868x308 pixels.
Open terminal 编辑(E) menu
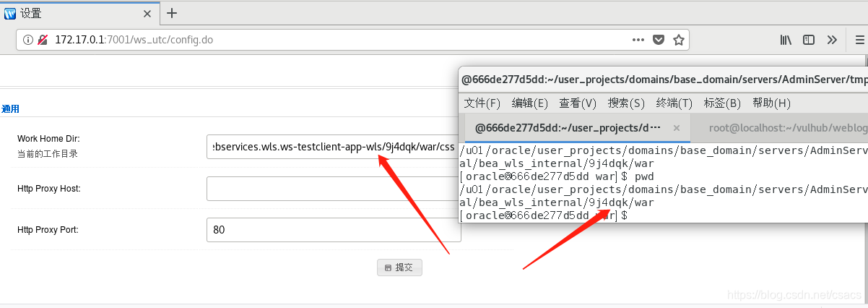[530, 103]
